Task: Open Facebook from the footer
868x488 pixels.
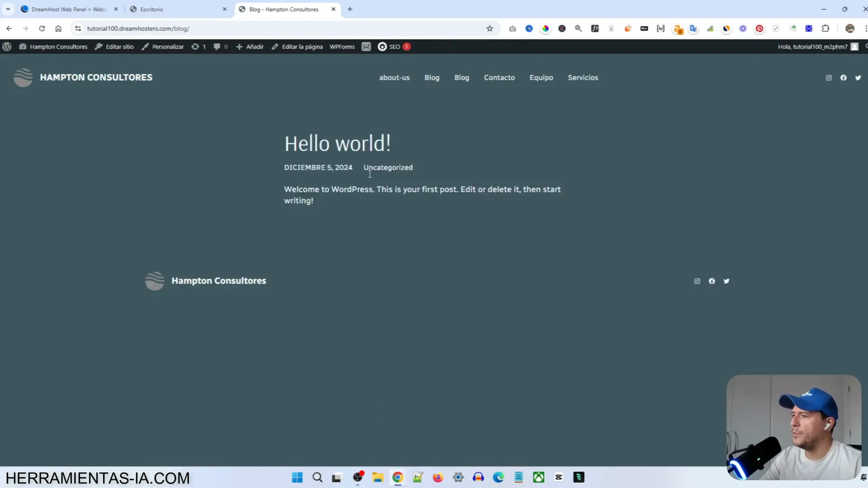Action: [x=712, y=281]
